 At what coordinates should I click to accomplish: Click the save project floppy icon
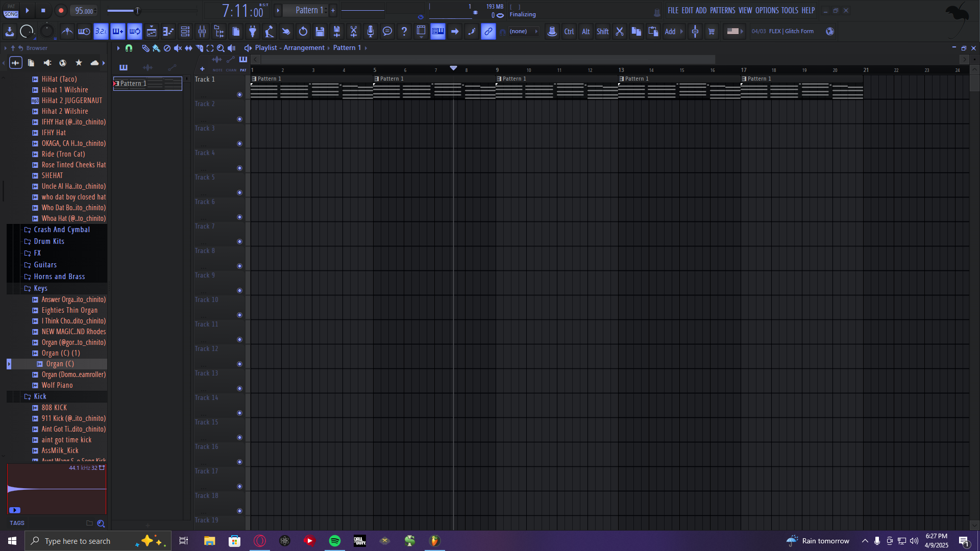(x=320, y=32)
